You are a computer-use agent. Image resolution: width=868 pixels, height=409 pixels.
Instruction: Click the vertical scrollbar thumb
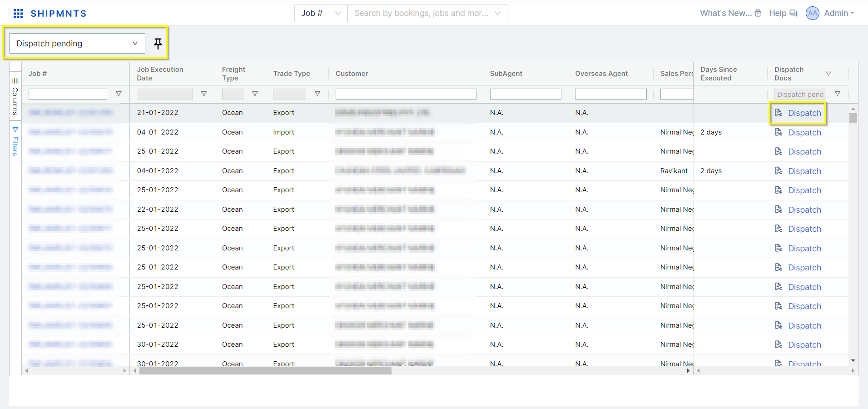click(853, 118)
